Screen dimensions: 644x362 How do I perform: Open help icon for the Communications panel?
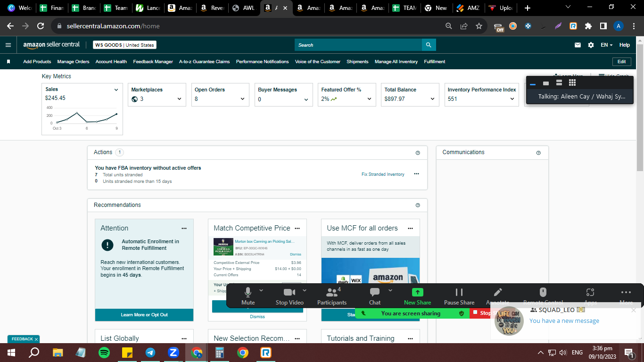tap(538, 153)
